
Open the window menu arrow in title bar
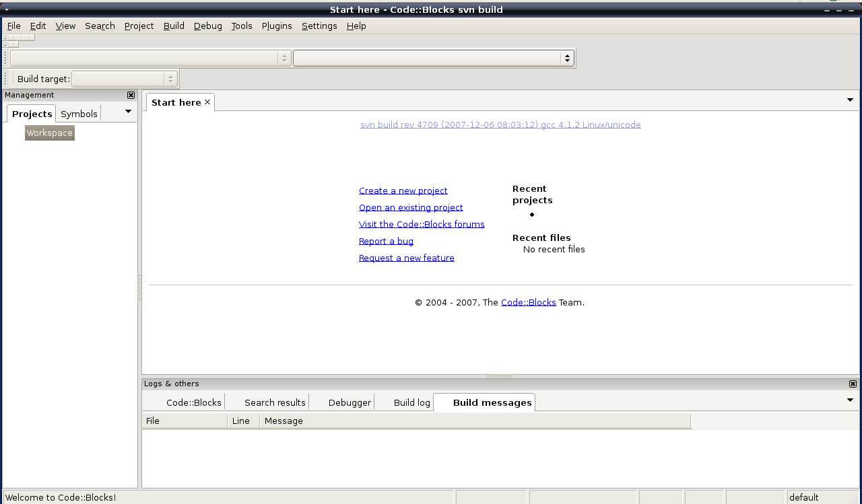6,9
